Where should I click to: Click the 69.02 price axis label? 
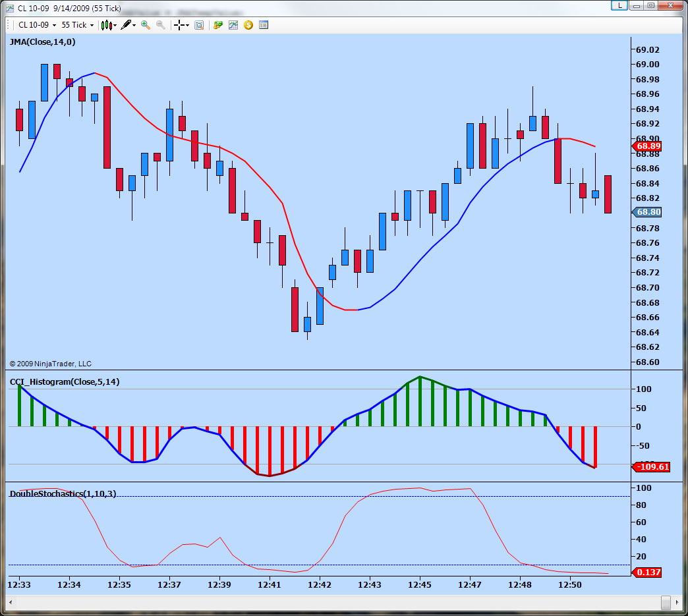pyautogui.click(x=648, y=49)
